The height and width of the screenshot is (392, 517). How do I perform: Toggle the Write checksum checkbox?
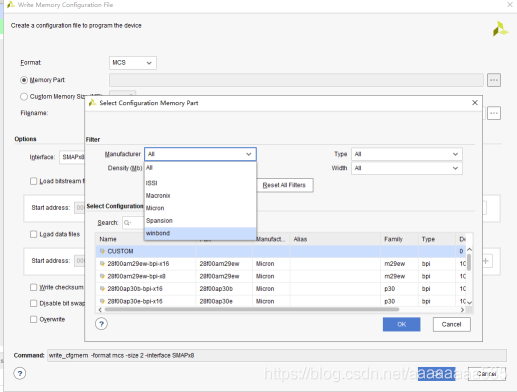pos(33,287)
